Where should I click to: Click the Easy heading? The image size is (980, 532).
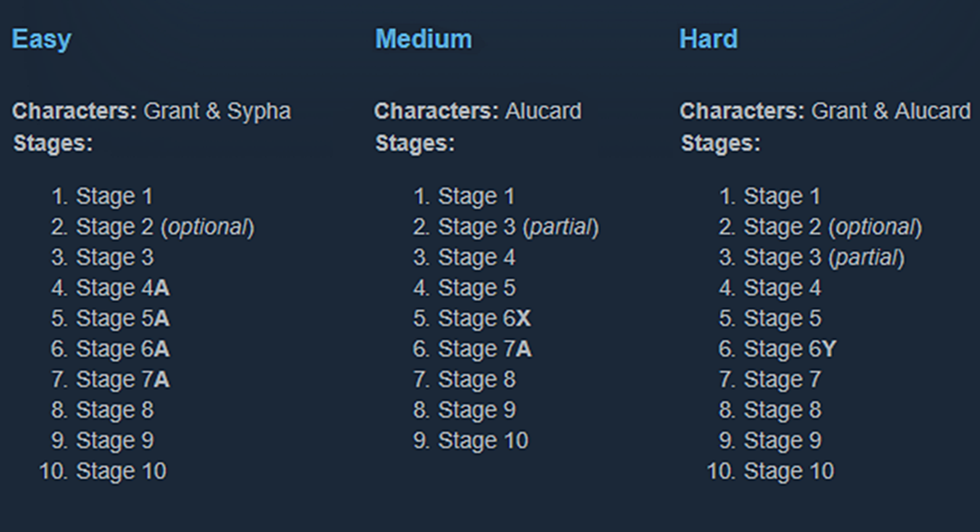[x=41, y=39]
